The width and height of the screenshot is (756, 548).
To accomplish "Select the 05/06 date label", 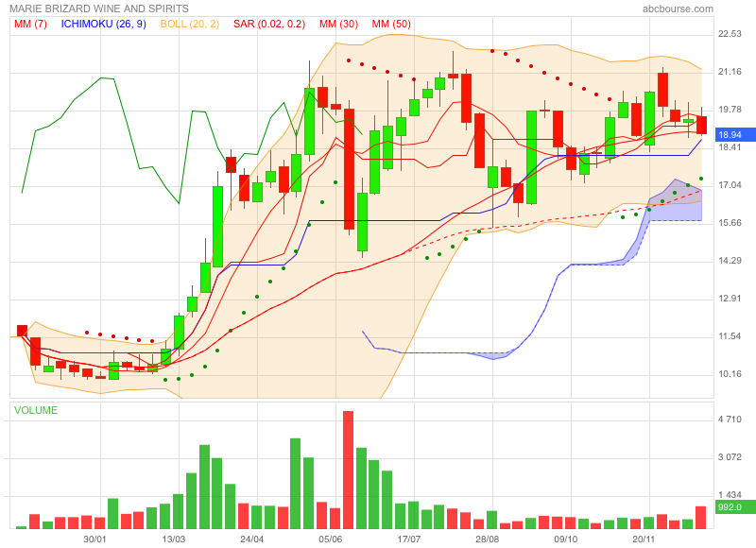I will pos(330,539).
